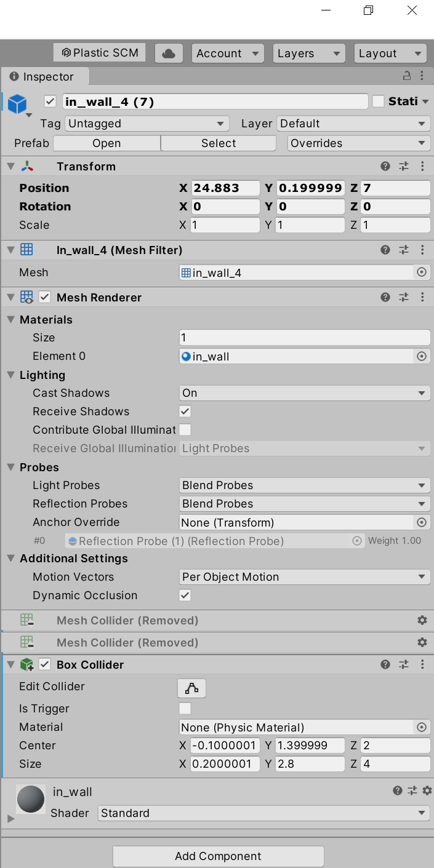Click the in_wall material preview sphere
The width and height of the screenshot is (434, 868).
[31, 799]
